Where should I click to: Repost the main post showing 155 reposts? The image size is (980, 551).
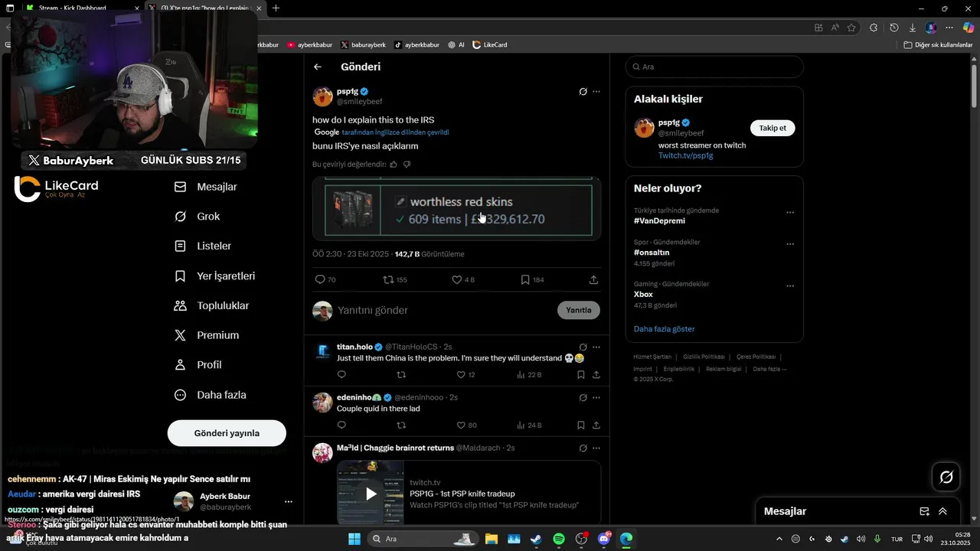(x=395, y=280)
